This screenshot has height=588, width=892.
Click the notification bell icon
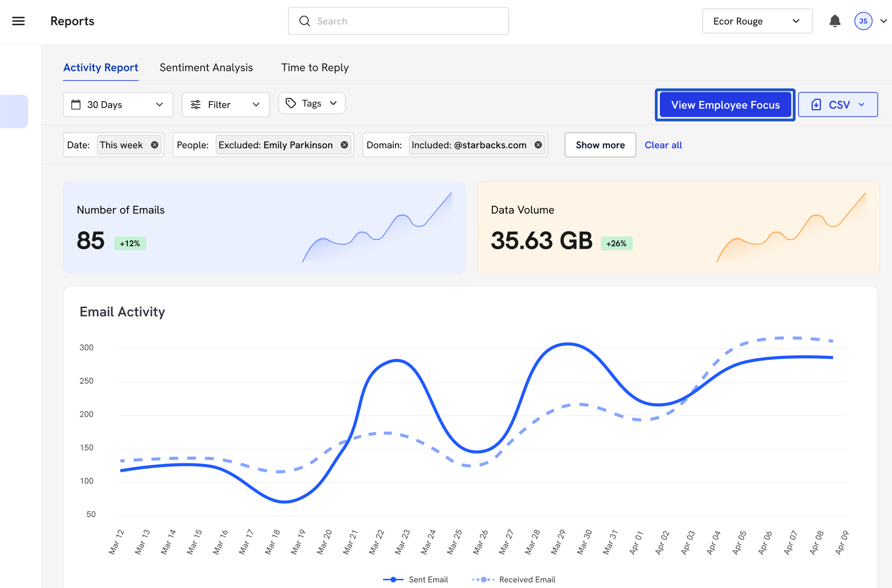point(835,21)
